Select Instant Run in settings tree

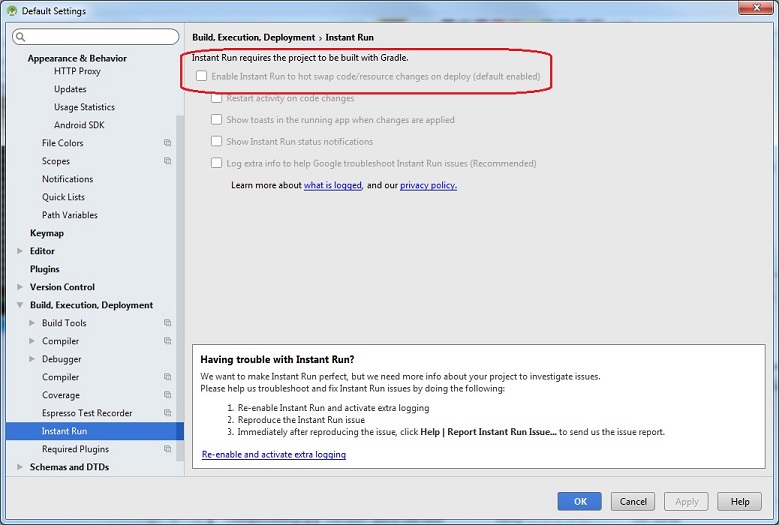pos(64,431)
